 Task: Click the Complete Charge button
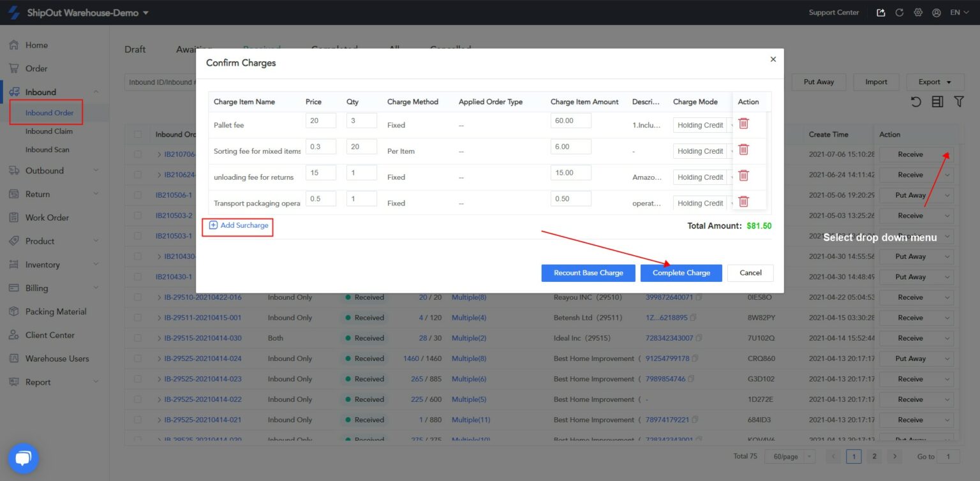pyautogui.click(x=681, y=272)
